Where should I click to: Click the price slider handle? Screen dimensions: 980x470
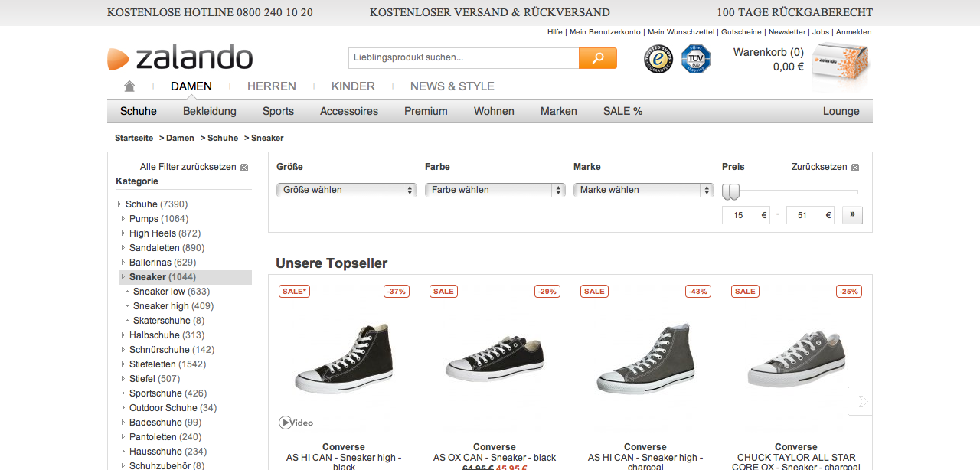[731, 191]
